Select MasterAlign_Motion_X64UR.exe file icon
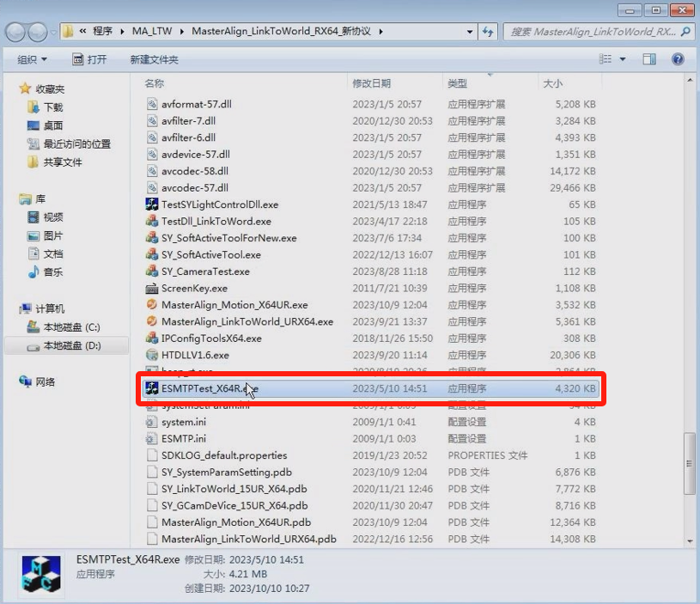Screen dimensions: 700x604 coord(152,305)
